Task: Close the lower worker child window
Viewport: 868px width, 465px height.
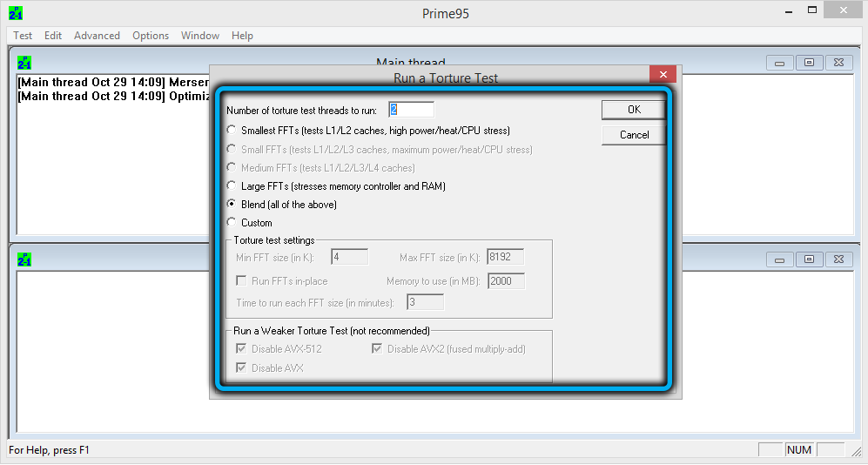Action: [x=838, y=259]
